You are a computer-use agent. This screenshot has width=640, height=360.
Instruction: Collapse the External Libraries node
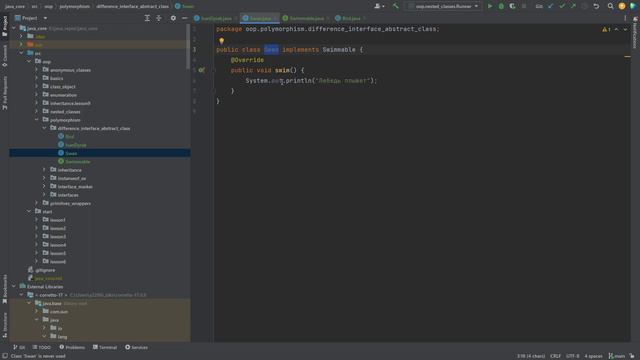(x=14, y=287)
